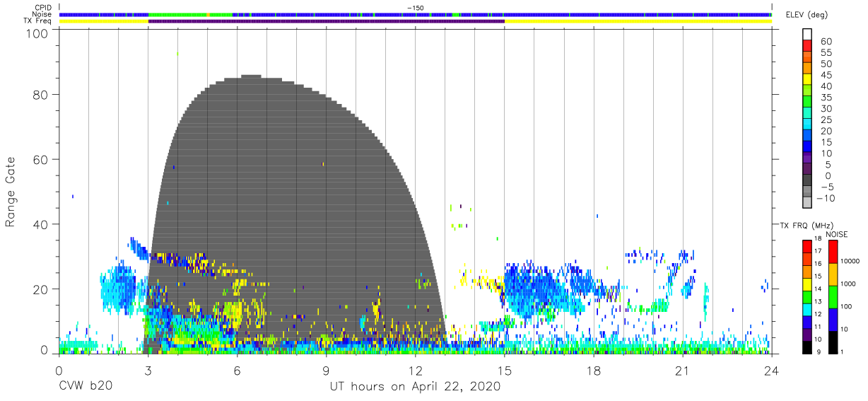Click the yellow 40–45 degree elevation swatch
Screen dimensions: 868x401
(x=807, y=81)
